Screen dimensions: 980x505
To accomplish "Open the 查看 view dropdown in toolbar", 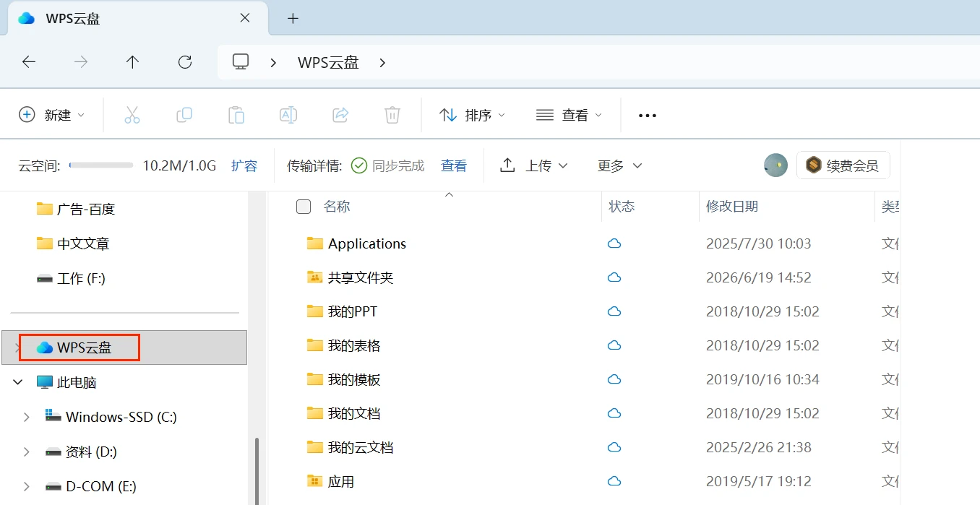I will 569,115.
